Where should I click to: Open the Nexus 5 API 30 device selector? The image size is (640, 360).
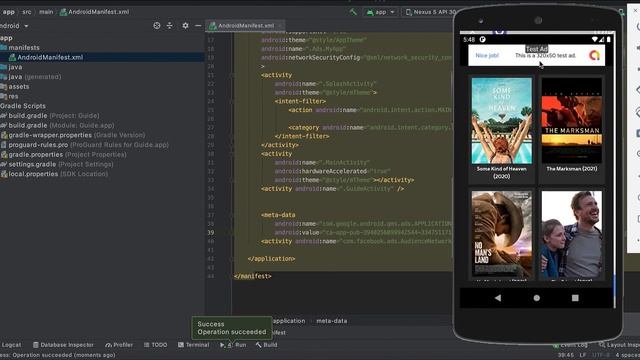point(430,12)
